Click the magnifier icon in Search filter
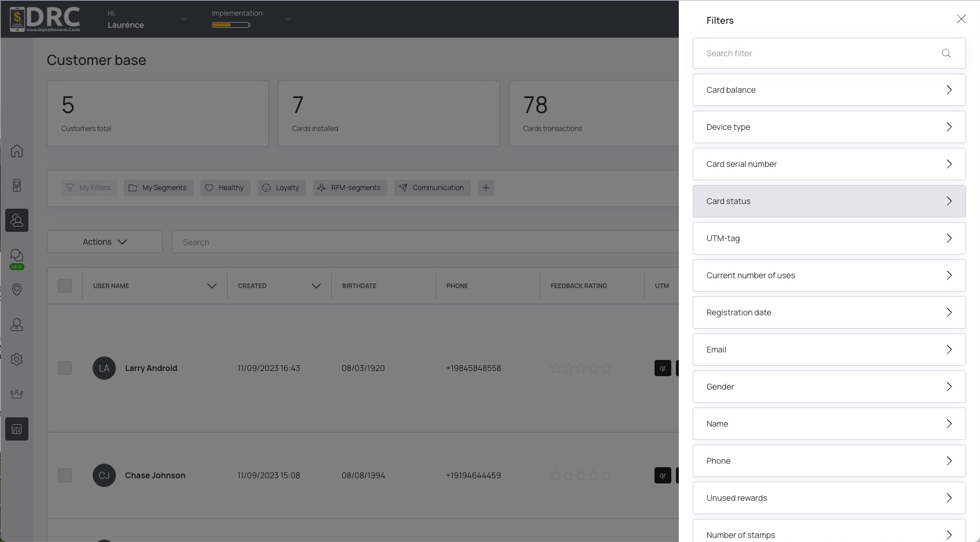Screen dimensions: 980x542 pyautogui.click(x=946, y=53)
